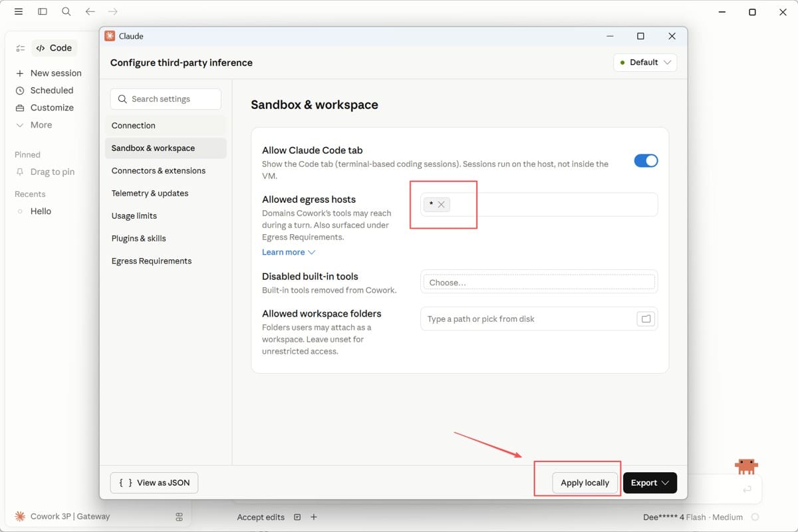This screenshot has width=798, height=532.
Task: Open the model selector Dee***** 4 Flash
Action: click(693, 517)
